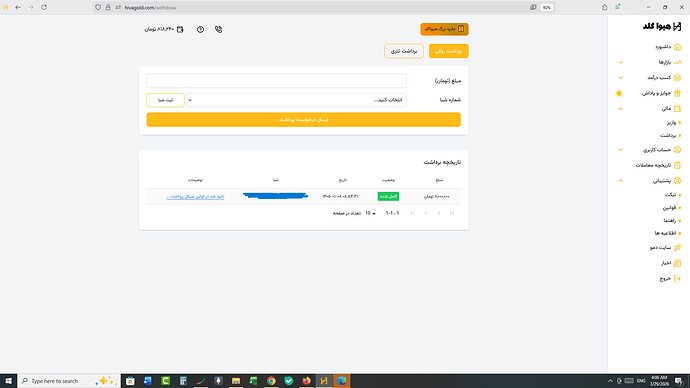Open the demo site (سایت دمو) icon
The image size is (690, 388).
[677, 248]
